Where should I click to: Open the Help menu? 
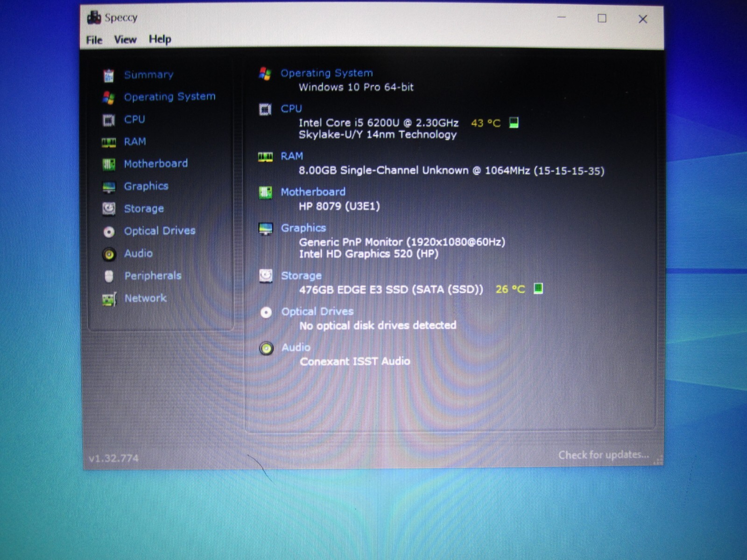[x=160, y=39]
